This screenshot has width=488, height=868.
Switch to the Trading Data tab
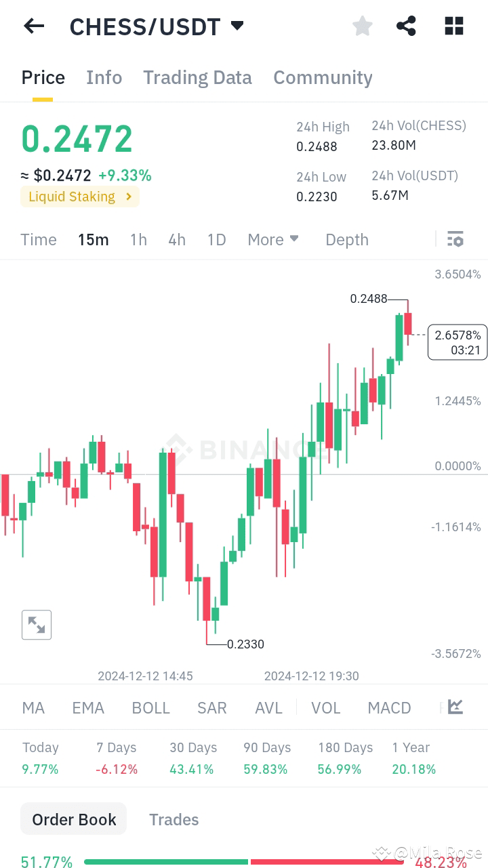tap(197, 77)
